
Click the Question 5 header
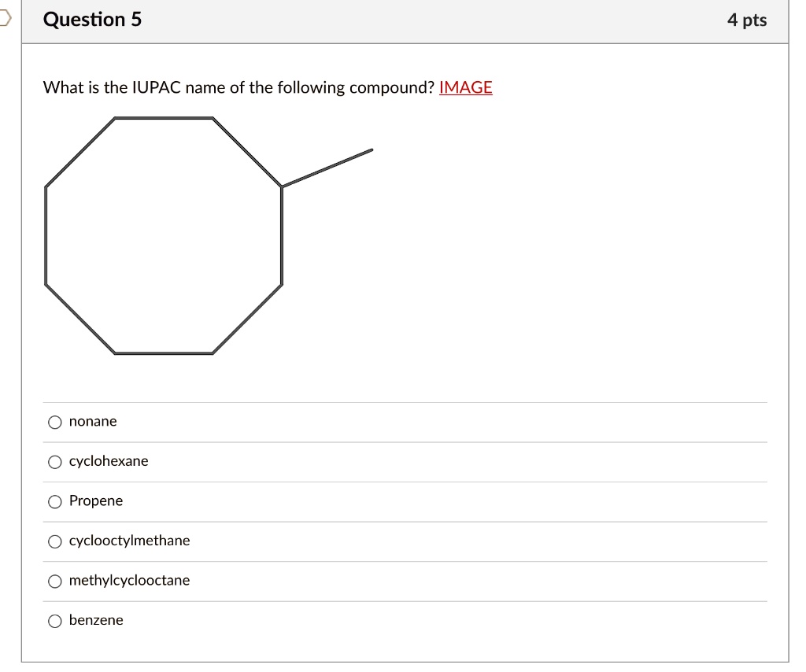click(x=93, y=20)
